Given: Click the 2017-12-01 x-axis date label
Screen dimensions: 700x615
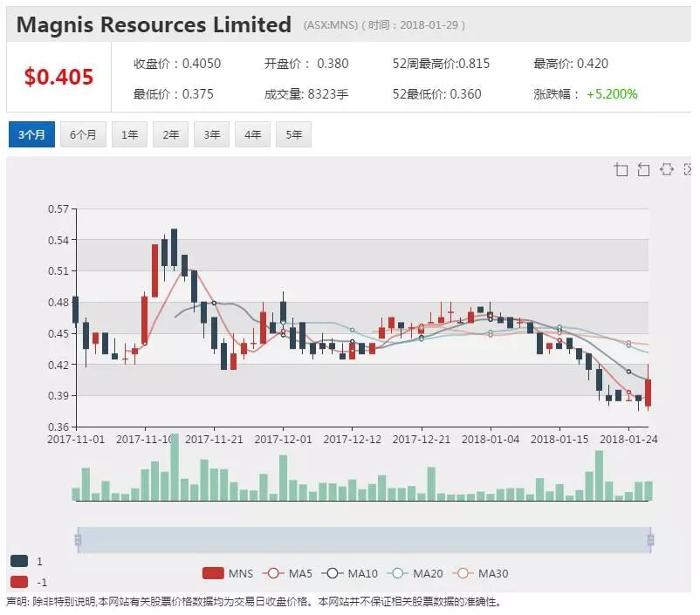Looking at the screenshot, I should coord(283,439).
